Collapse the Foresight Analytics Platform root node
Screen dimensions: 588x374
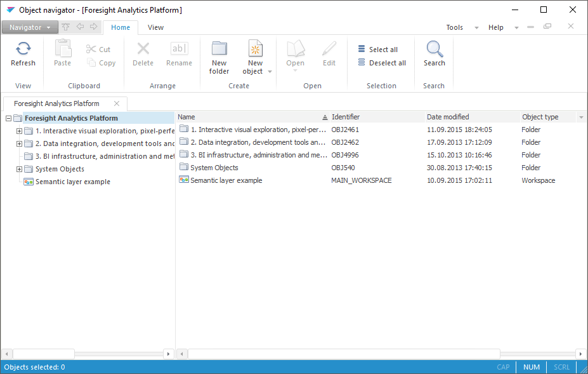(8, 118)
